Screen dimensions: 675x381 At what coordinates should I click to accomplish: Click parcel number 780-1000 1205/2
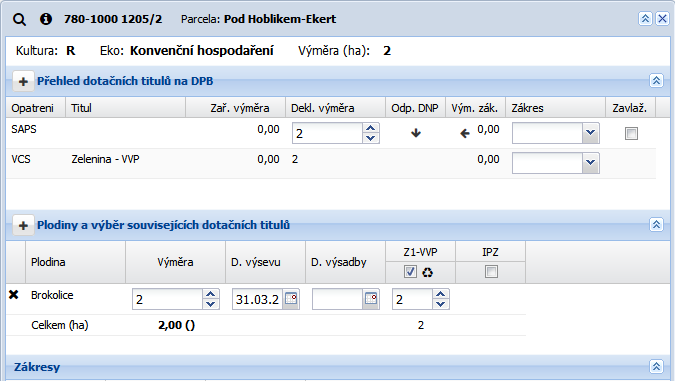point(113,19)
